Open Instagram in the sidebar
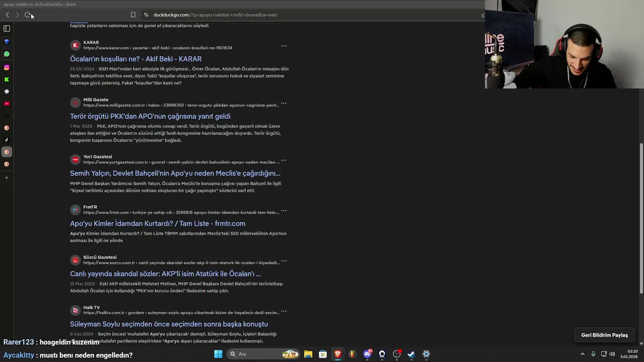The image size is (644, 362). tap(7, 67)
